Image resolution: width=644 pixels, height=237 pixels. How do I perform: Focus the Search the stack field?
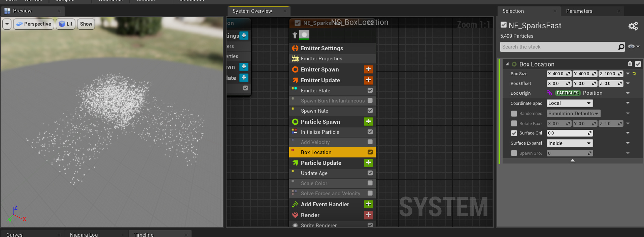point(559,47)
